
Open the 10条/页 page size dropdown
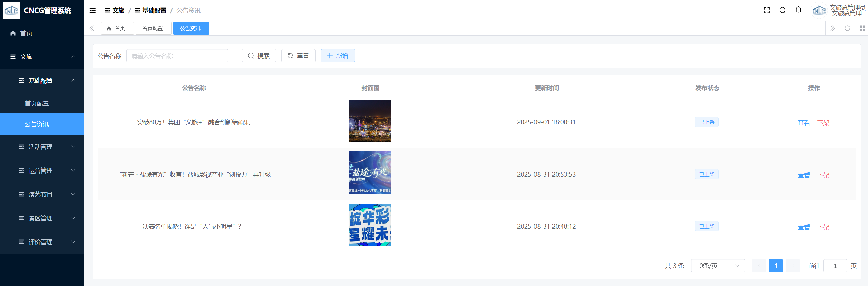tap(717, 266)
